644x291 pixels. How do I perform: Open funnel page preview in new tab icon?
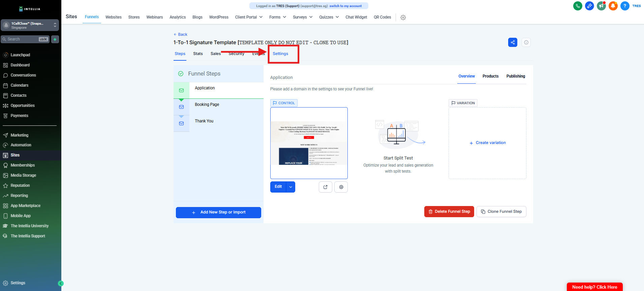325,187
